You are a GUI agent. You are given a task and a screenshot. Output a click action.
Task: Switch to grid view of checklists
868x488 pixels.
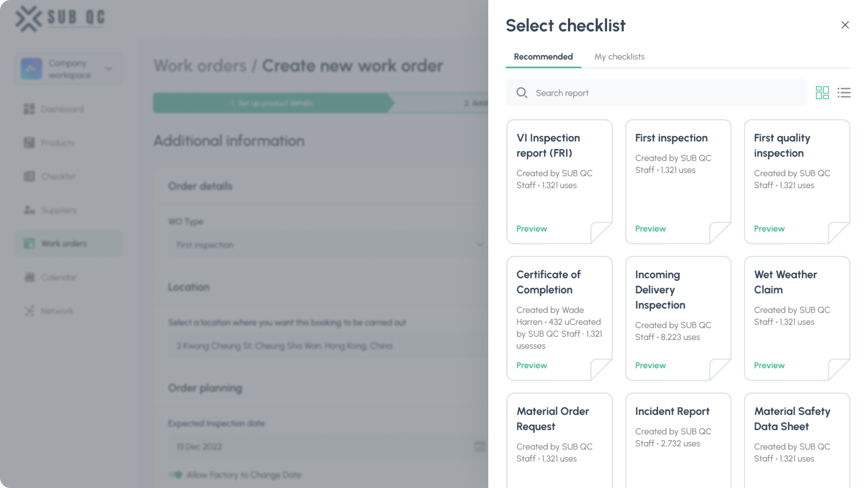pyautogui.click(x=822, y=93)
